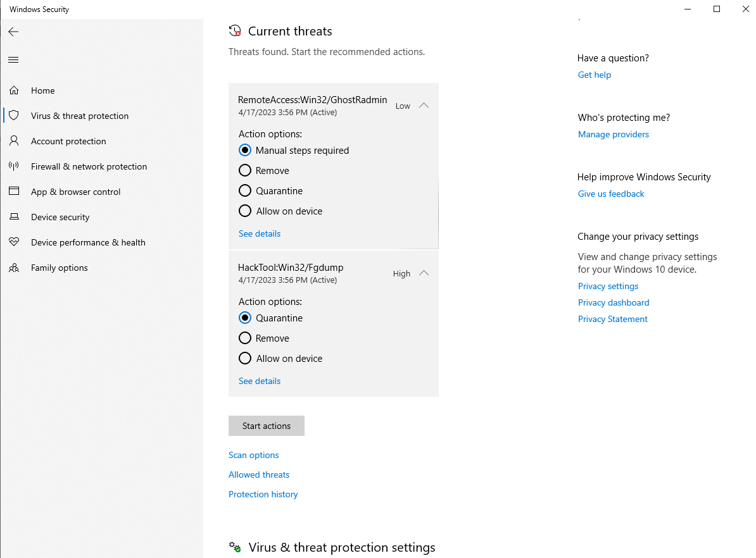This screenshot has width=756, height=558.
Task: Click the Virus & threat protection shield icon
Action: coord(14,116)
